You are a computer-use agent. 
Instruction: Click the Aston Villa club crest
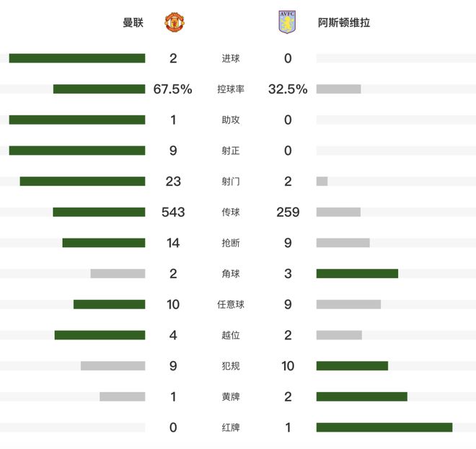point(287,22)
